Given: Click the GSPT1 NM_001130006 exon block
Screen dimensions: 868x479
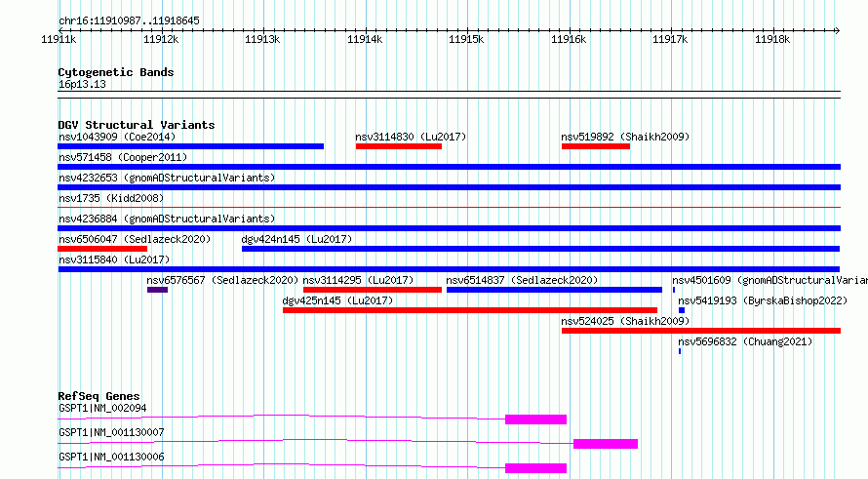Looking at the screenshot, I should pyautogui.click(x=535, y=468).
